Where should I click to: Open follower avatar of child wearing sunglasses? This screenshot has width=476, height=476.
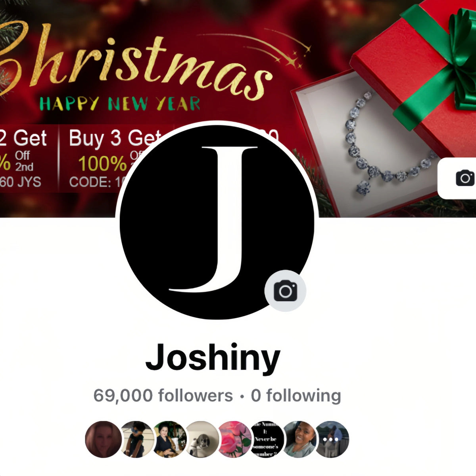pyautogui.click(x=136, y=440)
